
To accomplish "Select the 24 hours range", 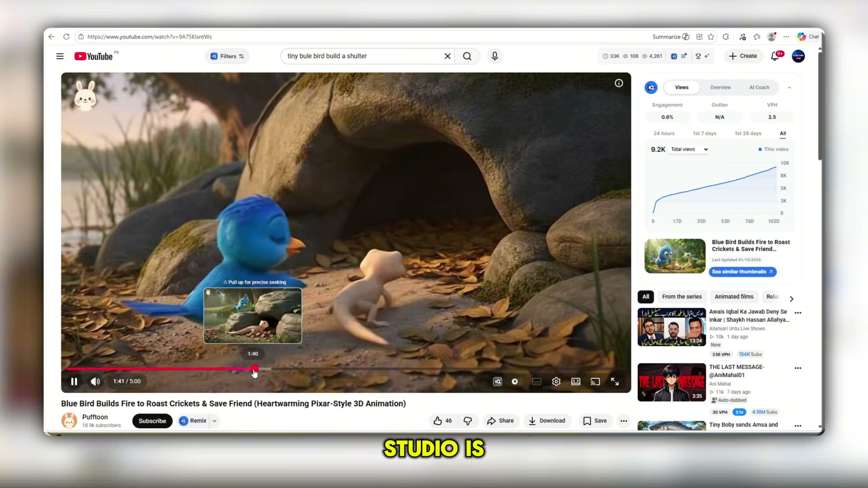I will [664, 133].
